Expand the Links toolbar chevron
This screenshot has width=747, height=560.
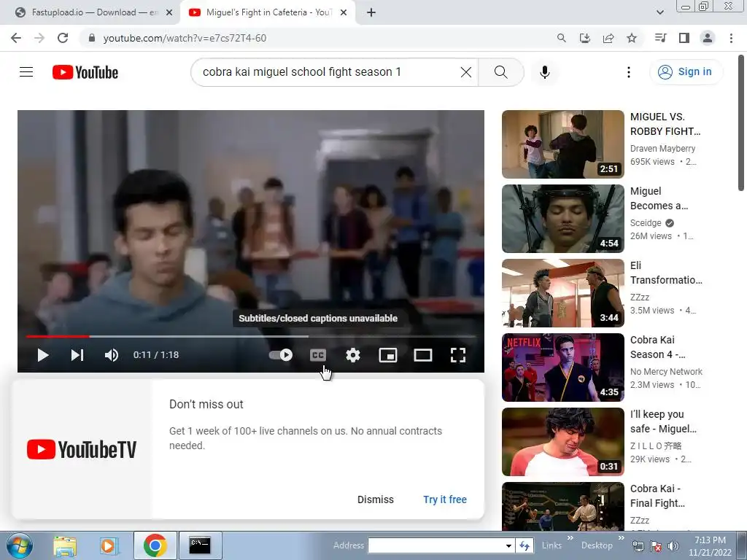tap(570, 538)
